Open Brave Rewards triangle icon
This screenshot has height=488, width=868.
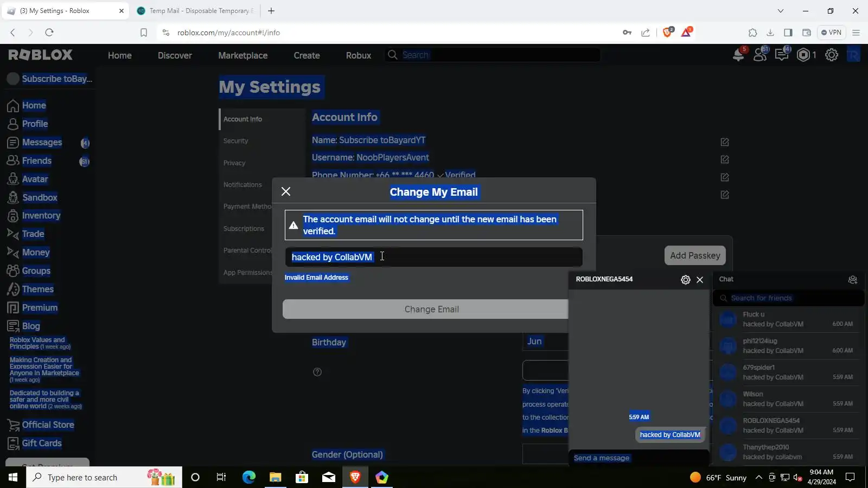(686, 33)
